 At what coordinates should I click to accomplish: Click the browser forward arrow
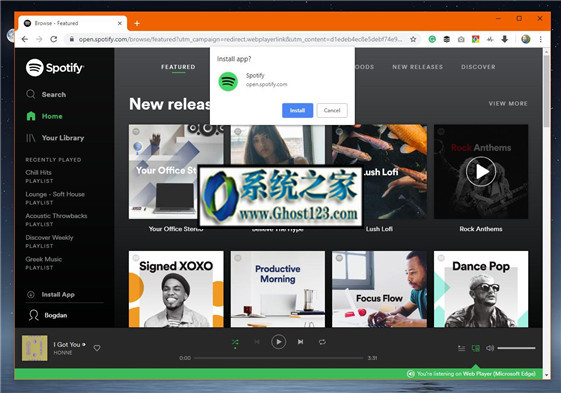(39, 39)
